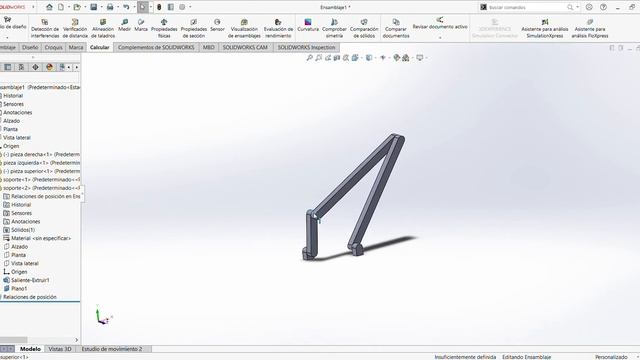Open View settings monitor icon
This screenshot has height=360, width=640.
(420, 58)
